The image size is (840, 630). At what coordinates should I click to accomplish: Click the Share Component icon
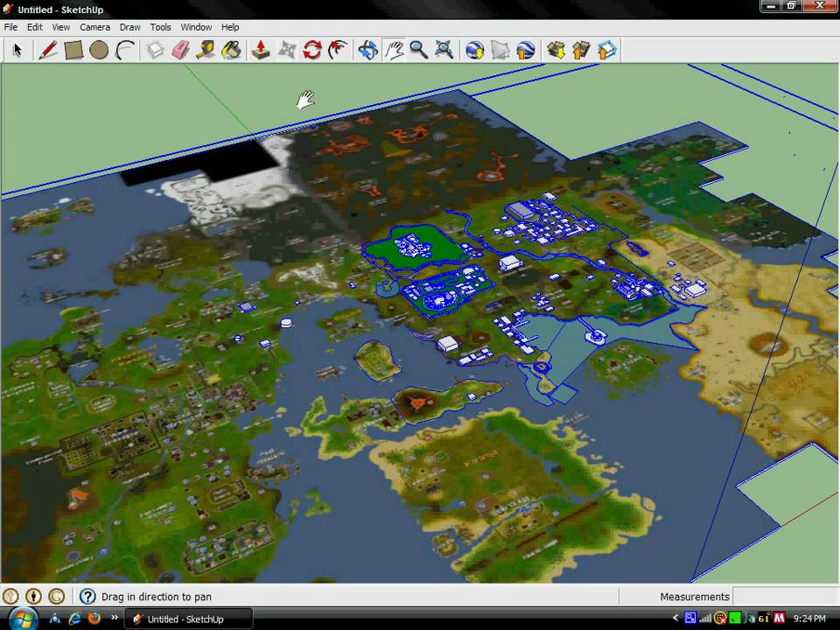click(x=607, y=51)
